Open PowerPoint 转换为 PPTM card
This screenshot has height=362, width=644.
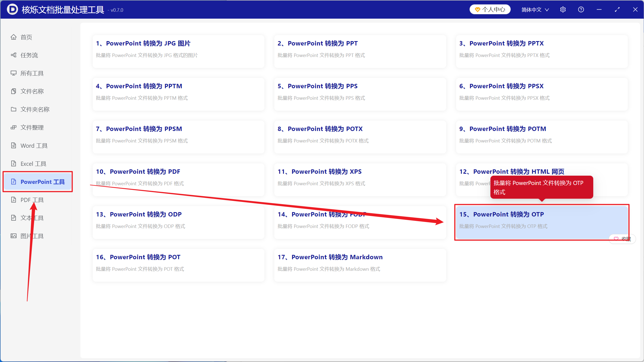click(178, 94)
